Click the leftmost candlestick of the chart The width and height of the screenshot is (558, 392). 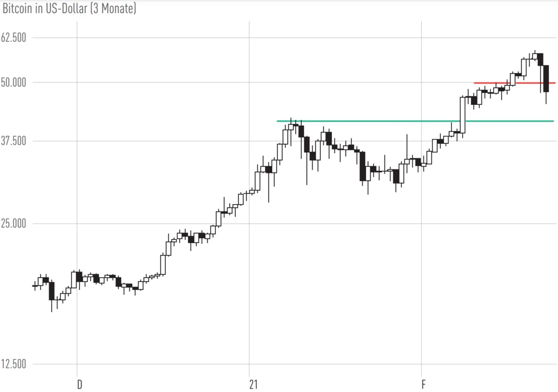point(35,285)
